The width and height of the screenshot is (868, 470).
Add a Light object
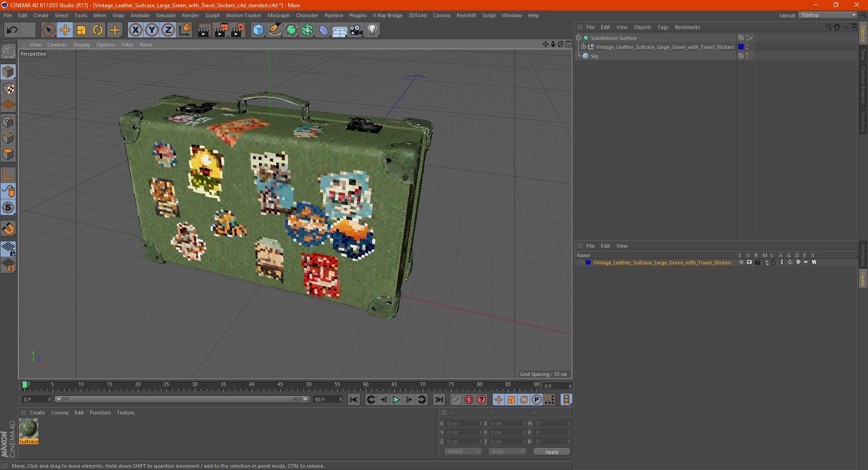[373, 30]
